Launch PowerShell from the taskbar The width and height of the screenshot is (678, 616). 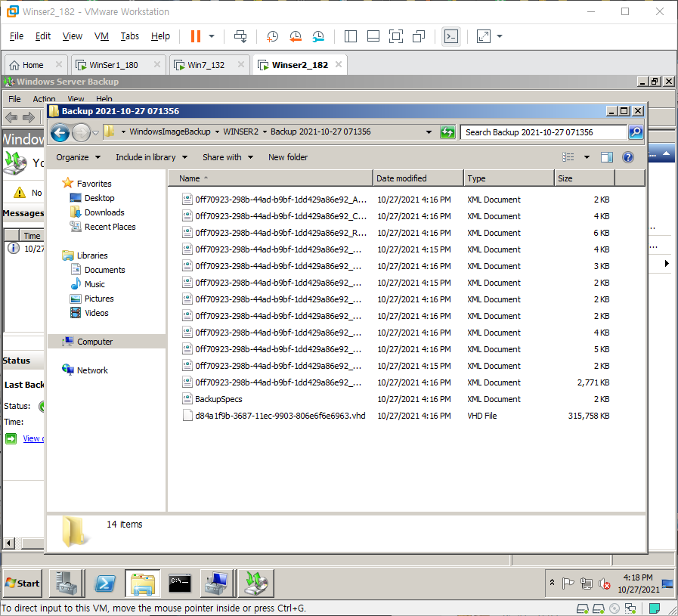104,583
